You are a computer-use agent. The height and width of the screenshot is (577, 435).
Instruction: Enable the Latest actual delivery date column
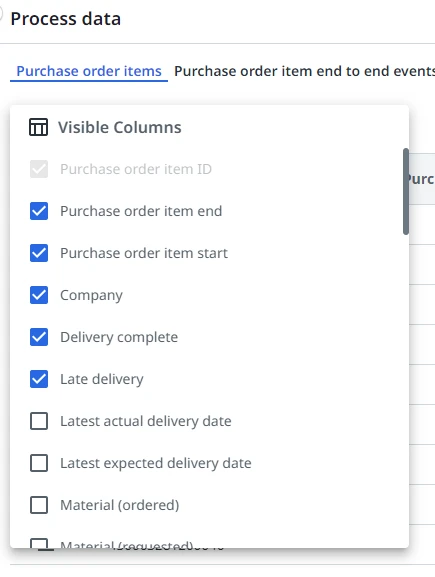pos(39,421)
